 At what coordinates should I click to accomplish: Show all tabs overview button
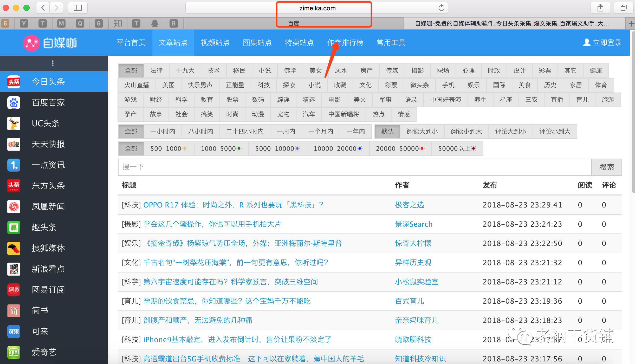tap(624, 8)
